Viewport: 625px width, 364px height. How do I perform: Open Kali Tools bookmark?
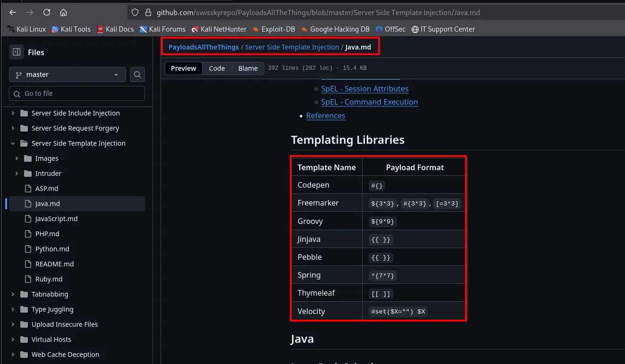click(x=71, y=29)
